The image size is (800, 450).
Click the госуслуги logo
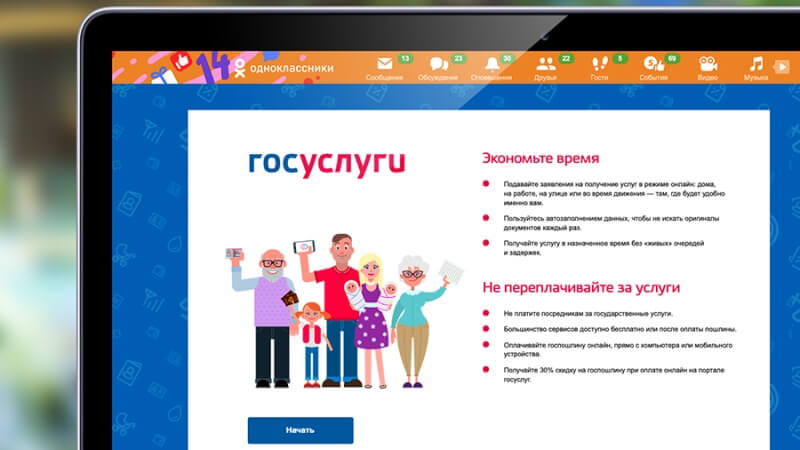coord(327,163)
